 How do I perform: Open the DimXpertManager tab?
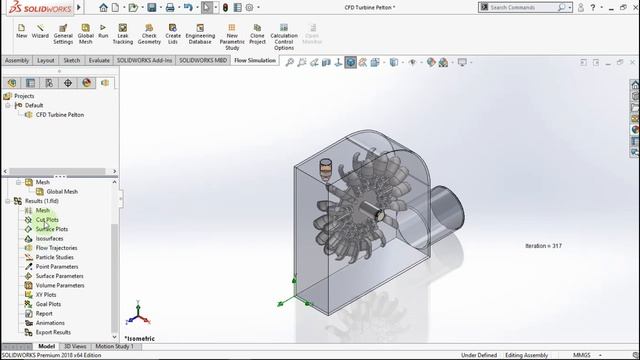coord(68,83)
